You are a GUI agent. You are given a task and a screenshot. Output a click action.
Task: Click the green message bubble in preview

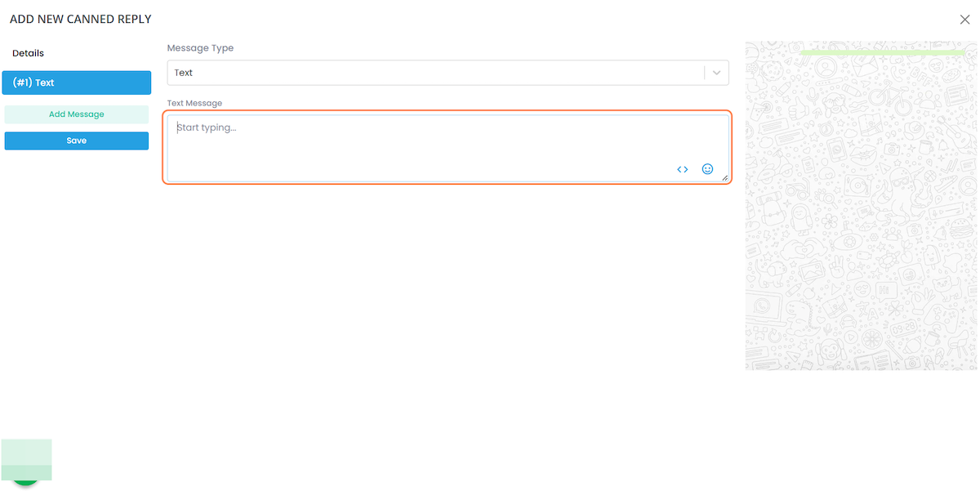point(881,52)
